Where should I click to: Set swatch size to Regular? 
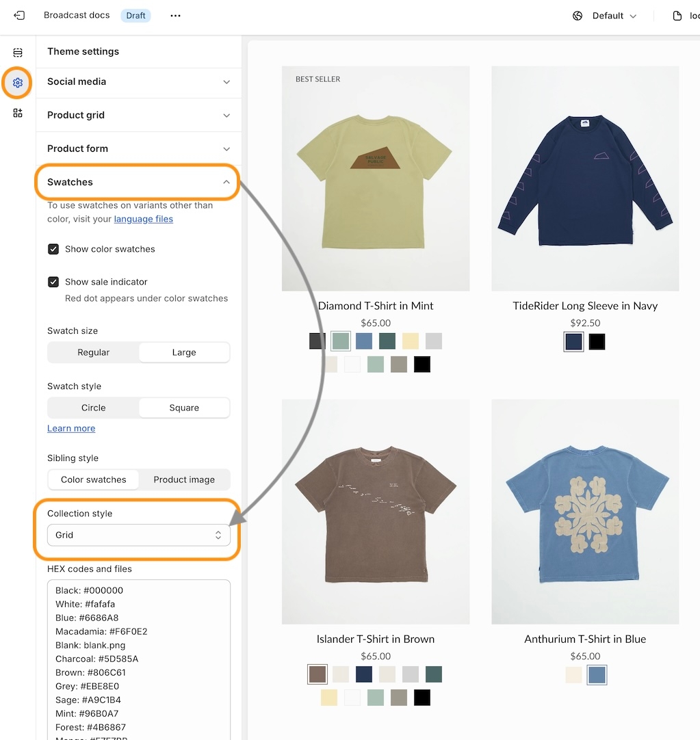[94, 352]
